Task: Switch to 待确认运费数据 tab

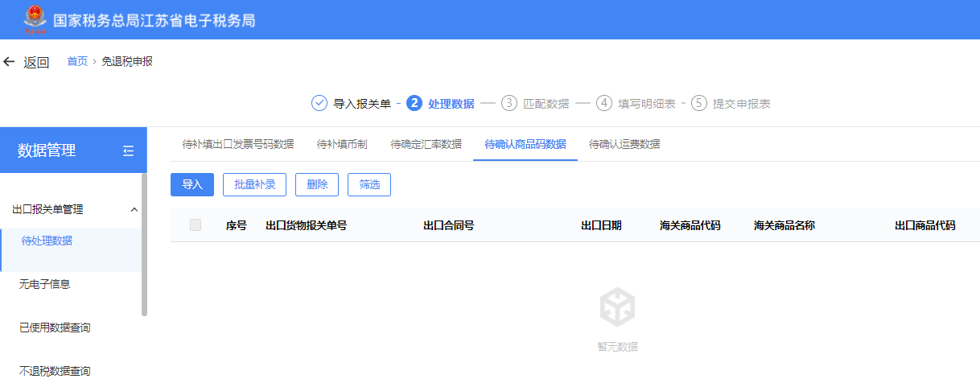Action: pyautogui.click(x=624, y=145)
